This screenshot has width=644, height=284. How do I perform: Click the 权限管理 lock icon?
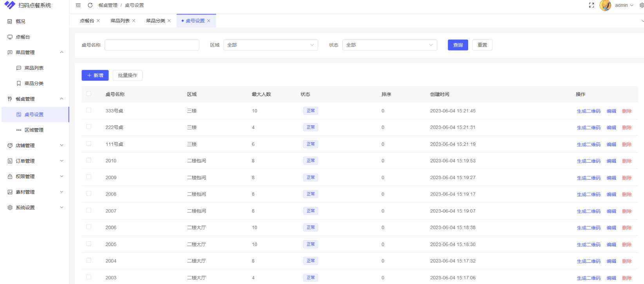10,176
